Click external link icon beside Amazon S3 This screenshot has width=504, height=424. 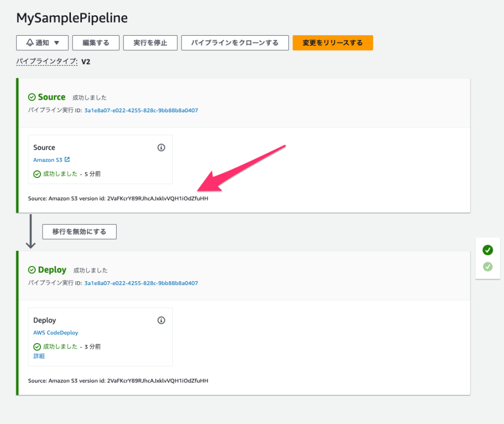pos(67,160)
